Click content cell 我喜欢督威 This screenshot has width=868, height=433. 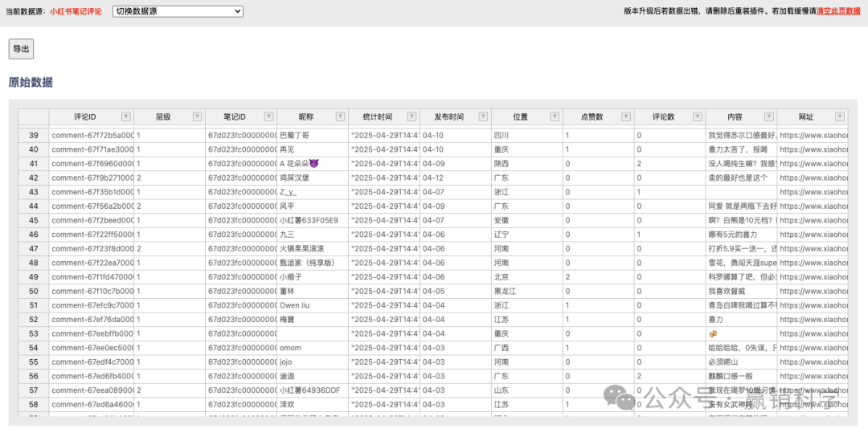tap(741, 291)
